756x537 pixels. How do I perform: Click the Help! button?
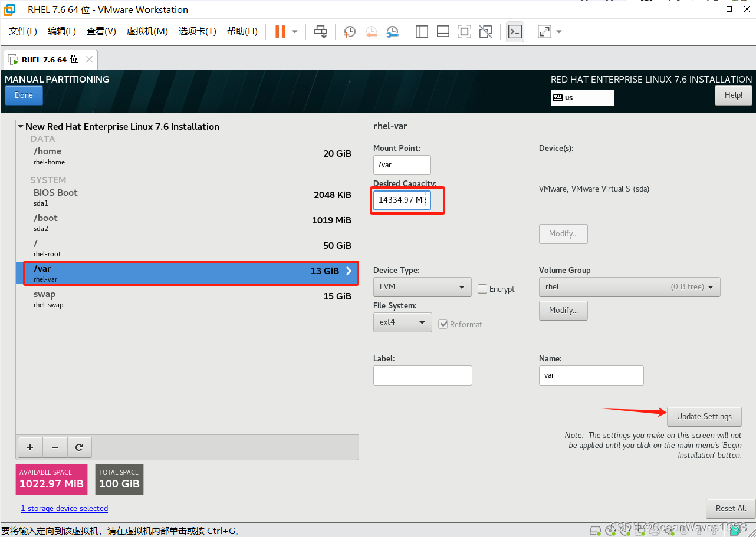734,95
